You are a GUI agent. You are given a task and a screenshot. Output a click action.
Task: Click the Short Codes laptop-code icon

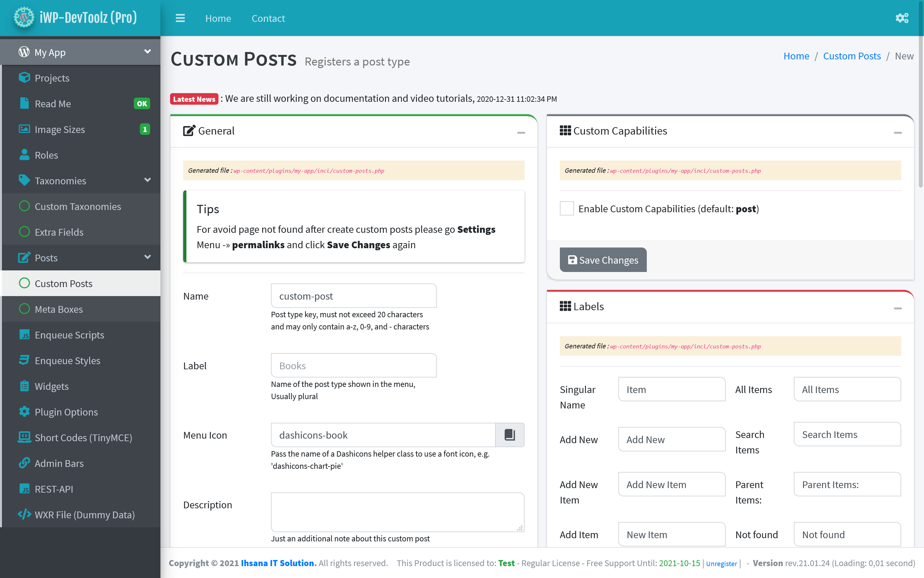[24, 437]
